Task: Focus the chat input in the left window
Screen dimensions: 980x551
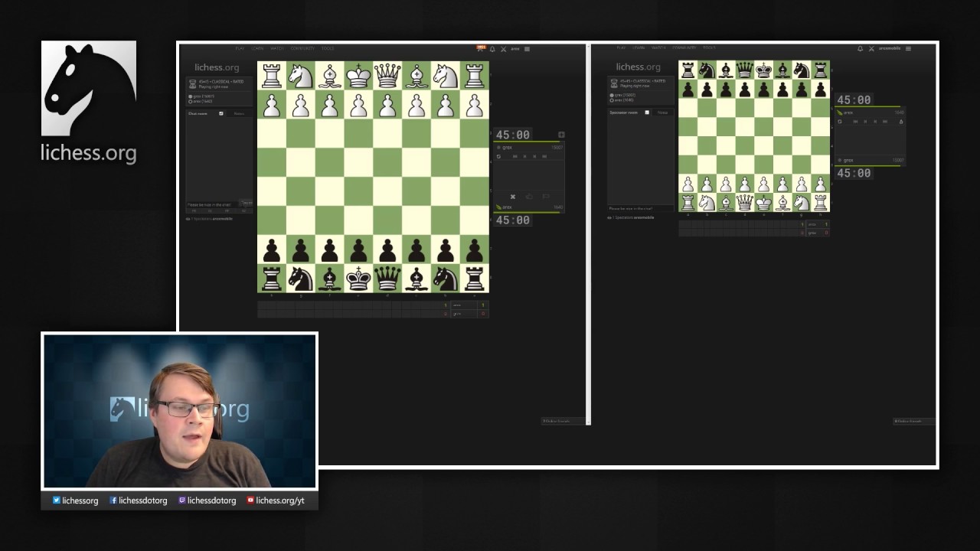Action: pyautogui.click(x=212, y=204)
